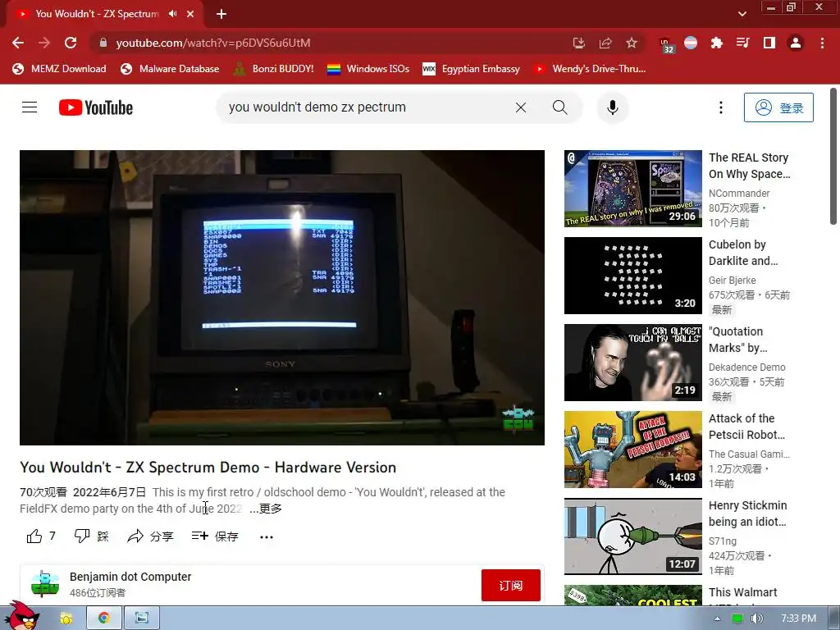The height and width of the screenshot is (630, 840).
Task: Open the Bonzi BUDDY! bookmark
Action: point(274,69)
